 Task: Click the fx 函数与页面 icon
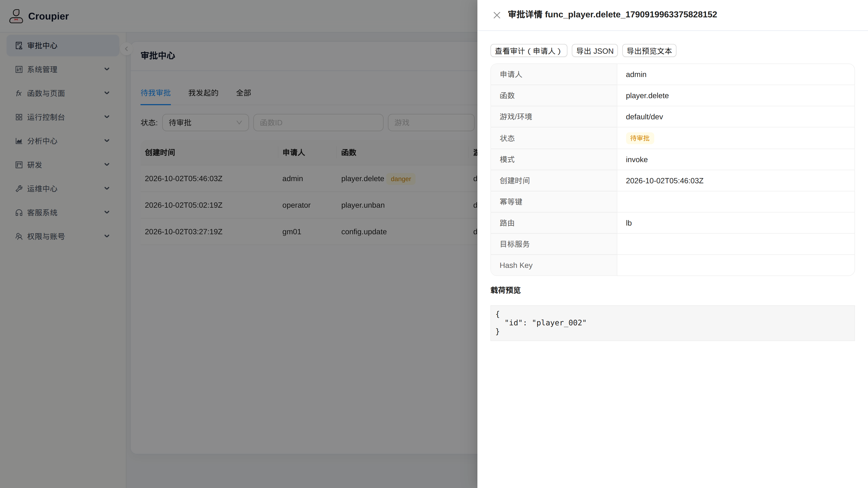[19, 93]
